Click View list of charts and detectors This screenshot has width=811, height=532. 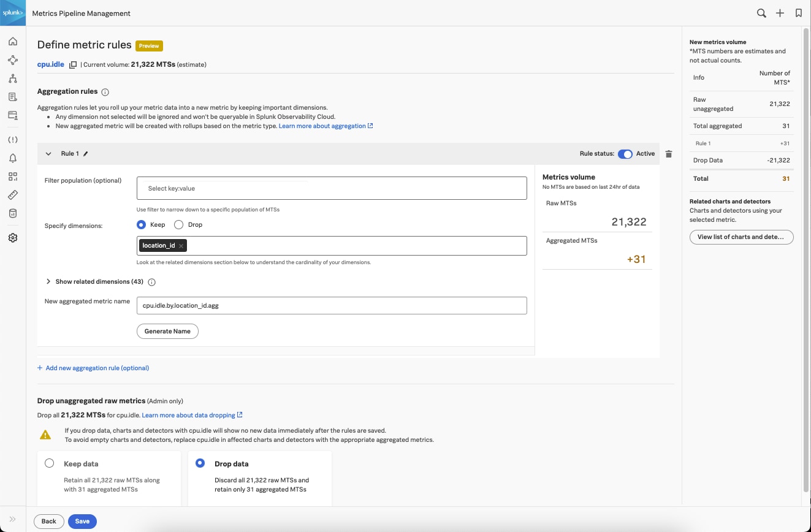coord(741,237)
